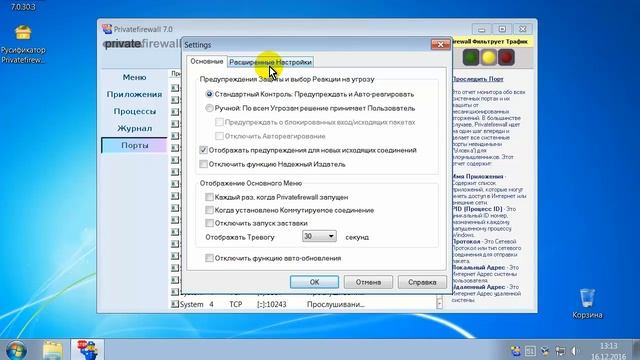
Task: Open Справка help button
Action: (x=422, y=282)
